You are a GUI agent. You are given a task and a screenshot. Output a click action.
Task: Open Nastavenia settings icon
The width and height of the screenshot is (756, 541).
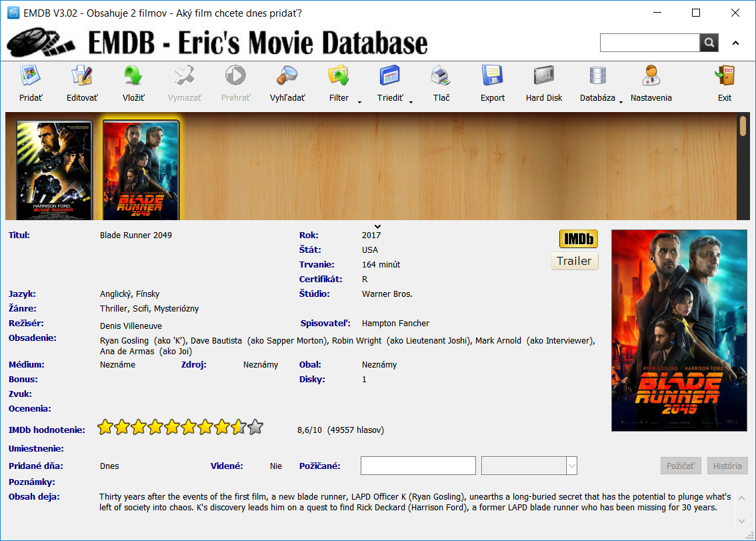651,76
